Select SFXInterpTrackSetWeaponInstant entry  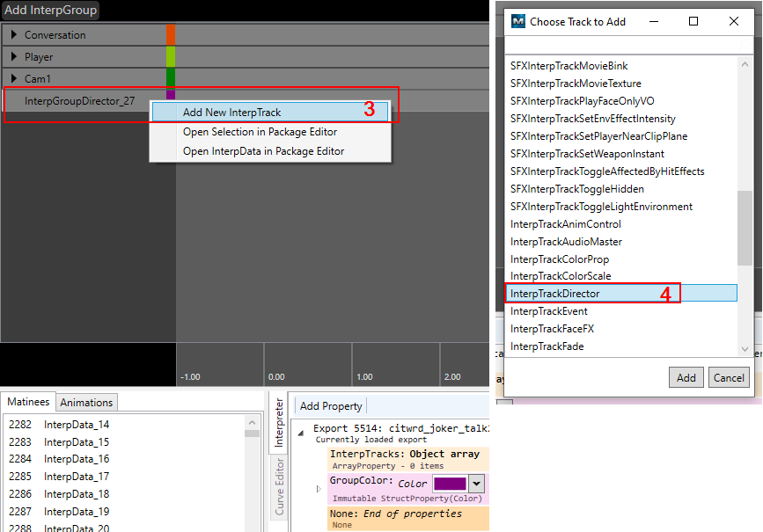coord(621,153)
